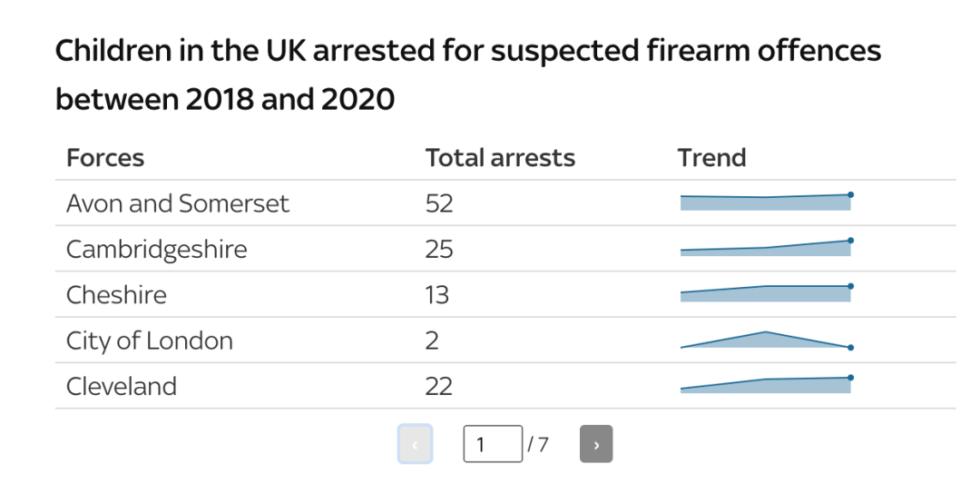Select the Cleveland force name
980x484 pixels.
pos(121,386)
